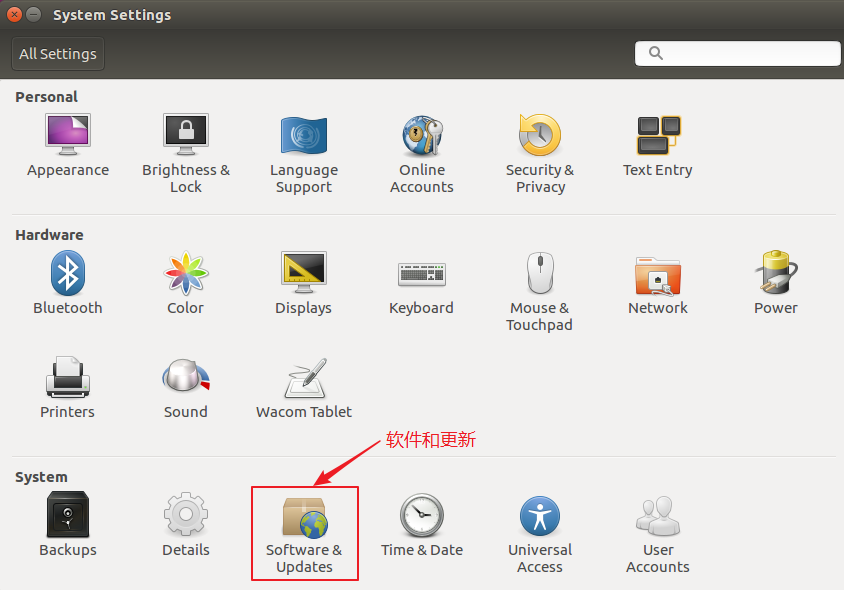Open Keyboard settings icon
This screenshot has height=590, width=844.
[x=422, y=274]
